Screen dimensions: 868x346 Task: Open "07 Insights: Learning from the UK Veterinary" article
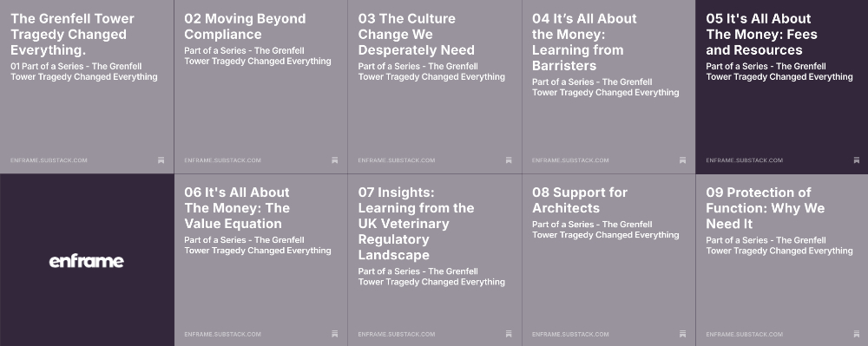[417, 224]
